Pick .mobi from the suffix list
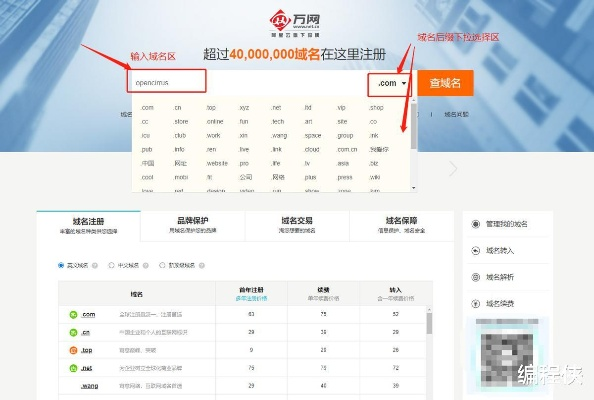 180,177
